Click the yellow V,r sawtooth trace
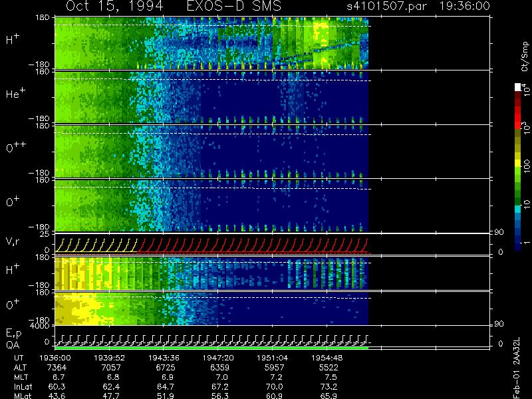Screen dimensions: 532x399 click(x=96, y=245)
